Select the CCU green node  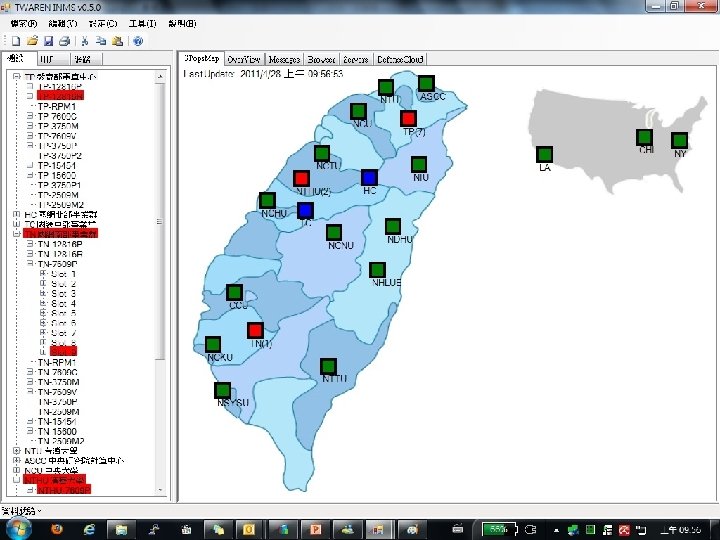(234, 292)
